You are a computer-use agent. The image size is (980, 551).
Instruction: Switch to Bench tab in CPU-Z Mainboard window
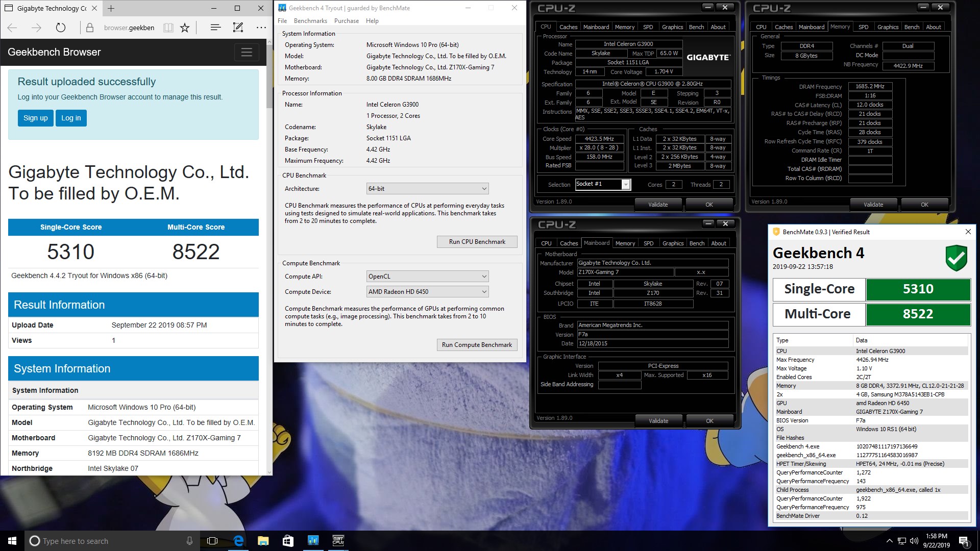pyautogui.click(x=697, y=243)
